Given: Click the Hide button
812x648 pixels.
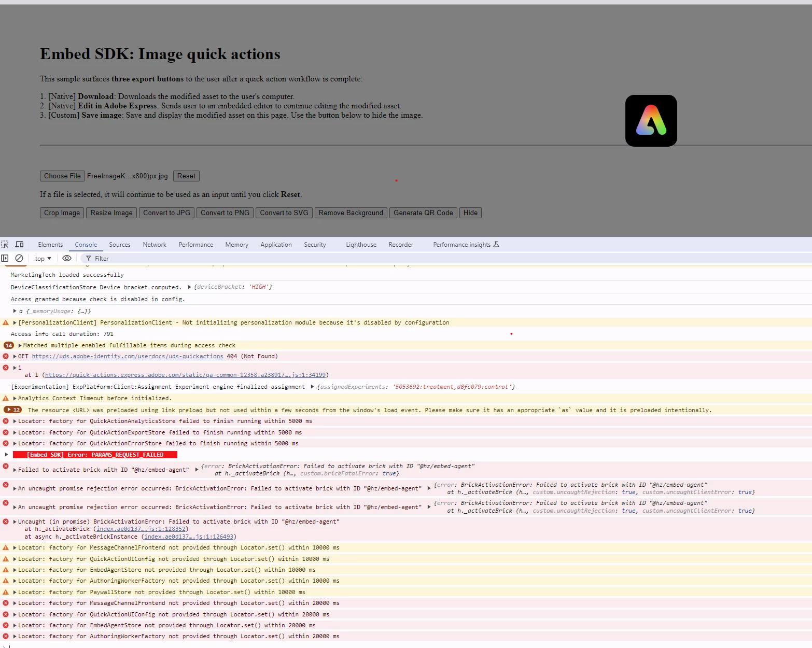Looking at the screenshot, I should point(470,213).
